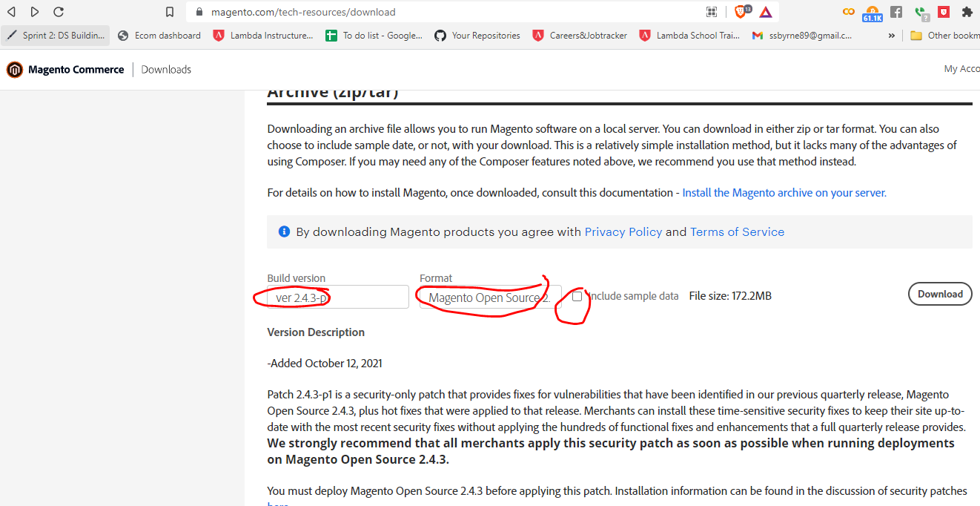Image resolution: width=980 pixels, height=506 pixels.
Task: Open the Ecom dashboard bookmark
Action: (159, 35)
